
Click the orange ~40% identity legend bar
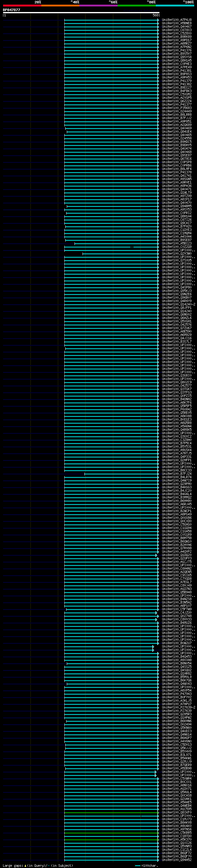click(x=60, y=6)
